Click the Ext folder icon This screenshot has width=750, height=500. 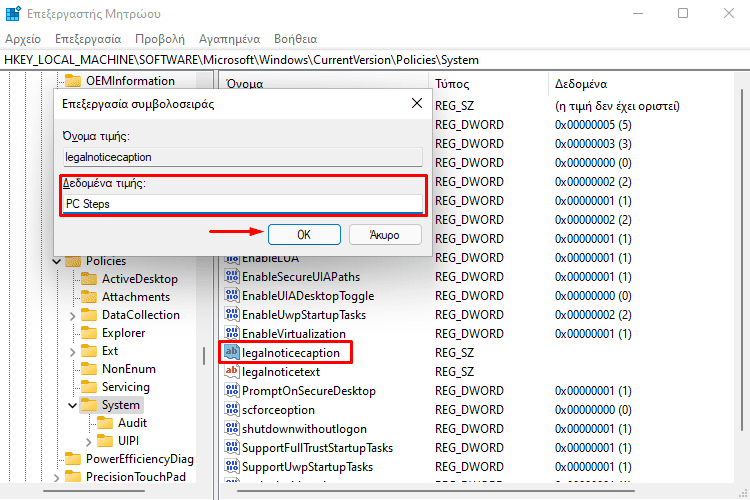(89, 351)
